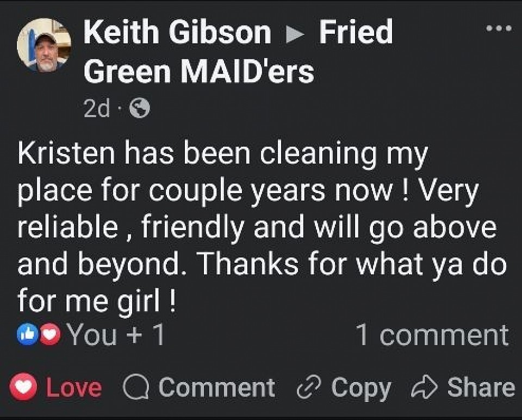Viewport: 522px width, 420px height.
Task: Click the Share arrow icon
Action: (x=425, y=388)
